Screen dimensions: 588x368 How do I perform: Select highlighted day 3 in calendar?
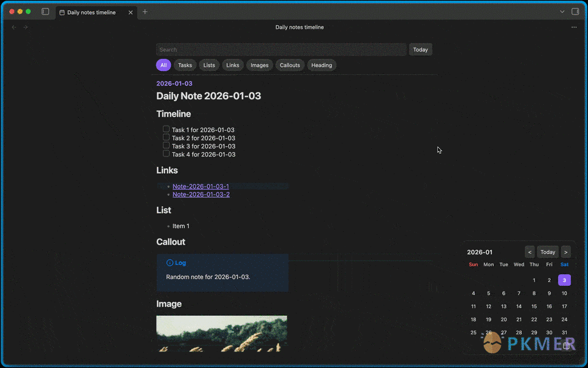click(564, 280)
